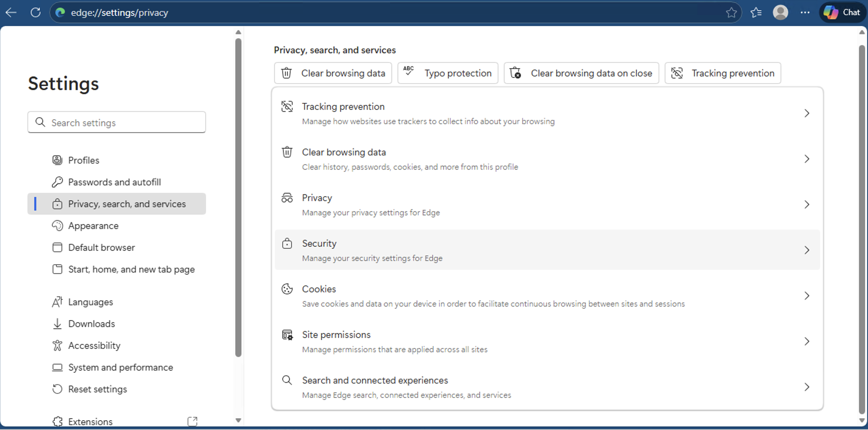Add this page to favorites star icon
868x430 pixels.
(x=731, y=13)
